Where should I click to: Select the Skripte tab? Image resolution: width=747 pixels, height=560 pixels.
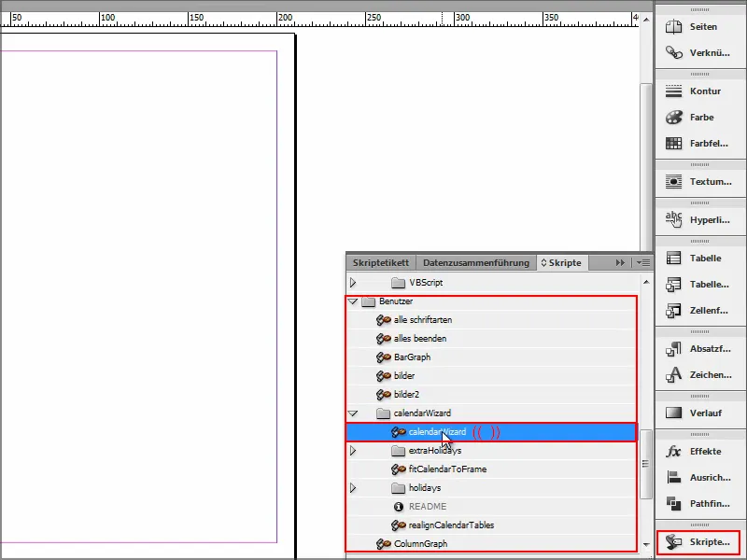562,263
